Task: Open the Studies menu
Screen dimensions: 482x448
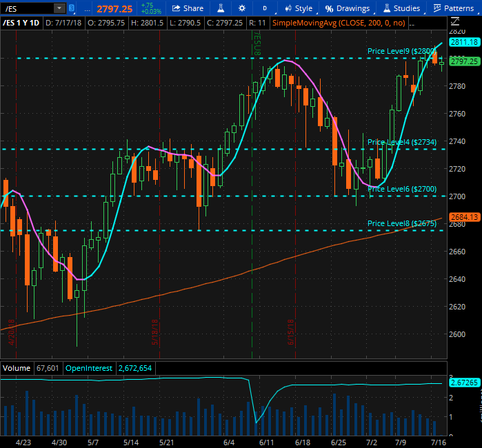Action: [402, 8]
